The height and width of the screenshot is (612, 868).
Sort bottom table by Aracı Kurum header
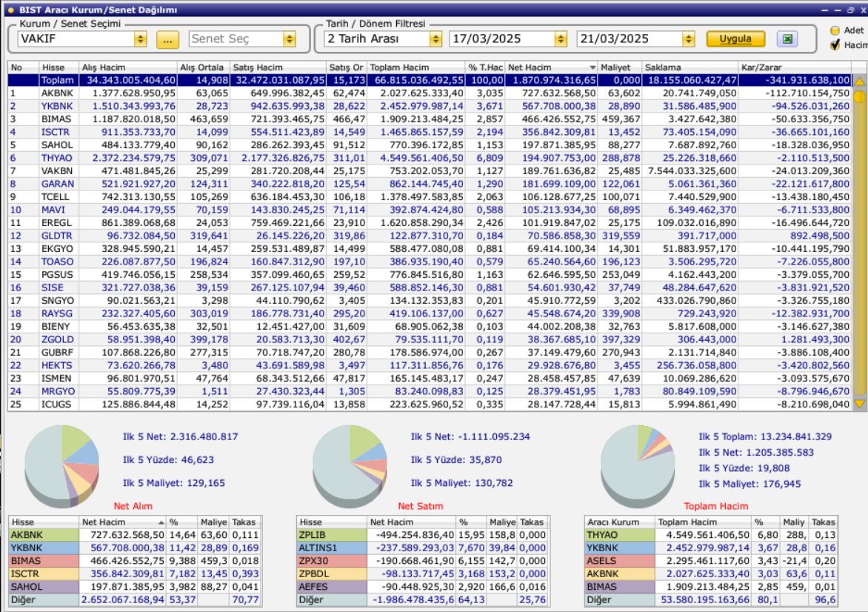[620, 522]
